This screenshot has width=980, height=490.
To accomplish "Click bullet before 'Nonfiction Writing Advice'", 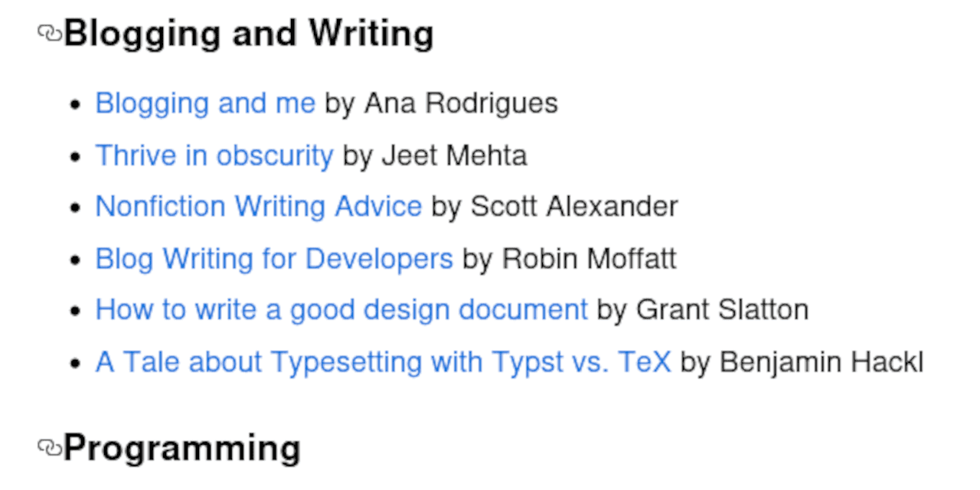I will tap(75, 208).
